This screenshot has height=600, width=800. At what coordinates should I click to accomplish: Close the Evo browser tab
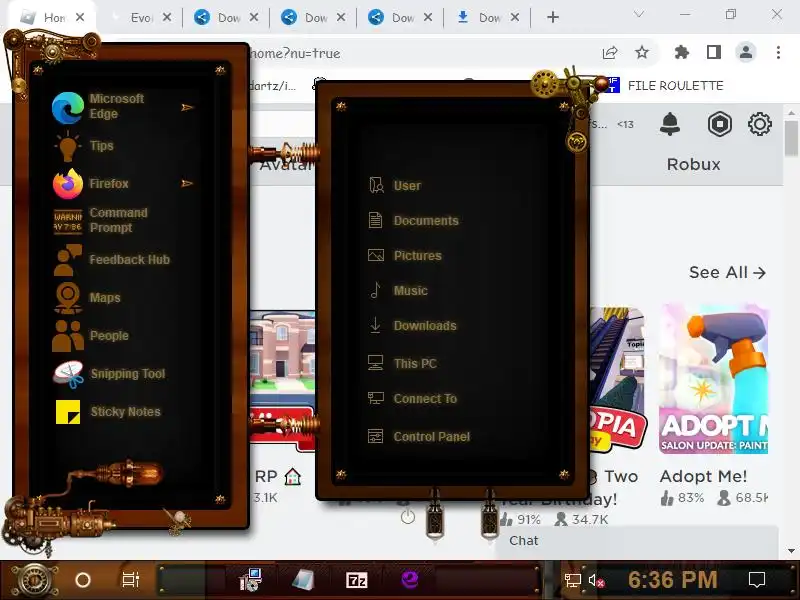167,17
